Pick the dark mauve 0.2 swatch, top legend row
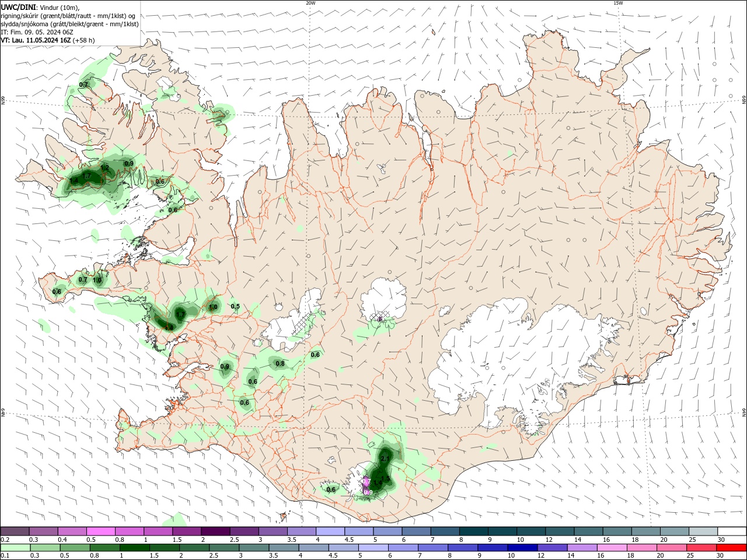Viewport: 747px width, 560px height. [x=15, y=531]
